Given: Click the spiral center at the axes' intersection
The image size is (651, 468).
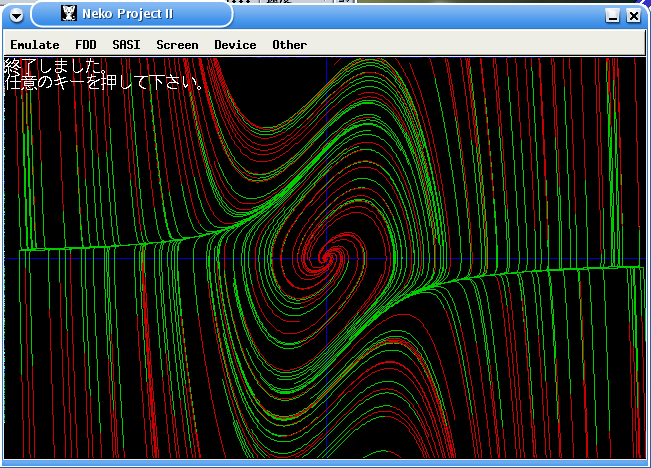Looking at the screenshot, I should [x=327, y=258].
